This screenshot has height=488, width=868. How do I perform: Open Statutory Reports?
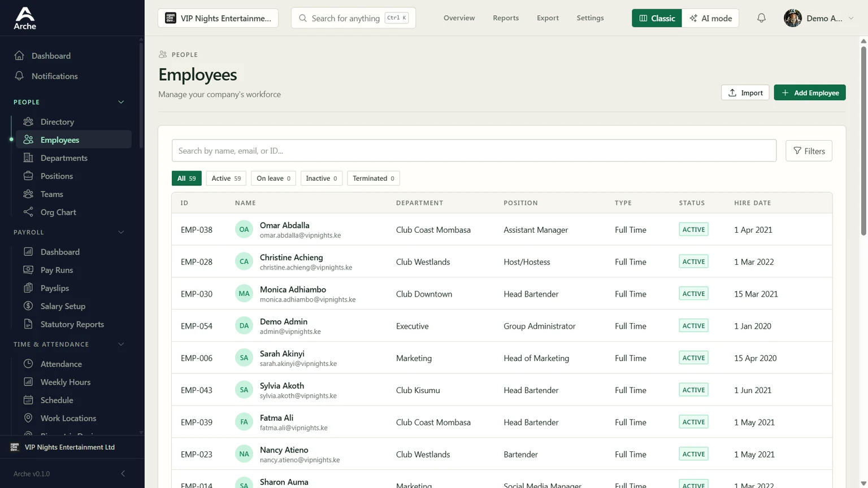pyautogui.click(x=73, y=324)
